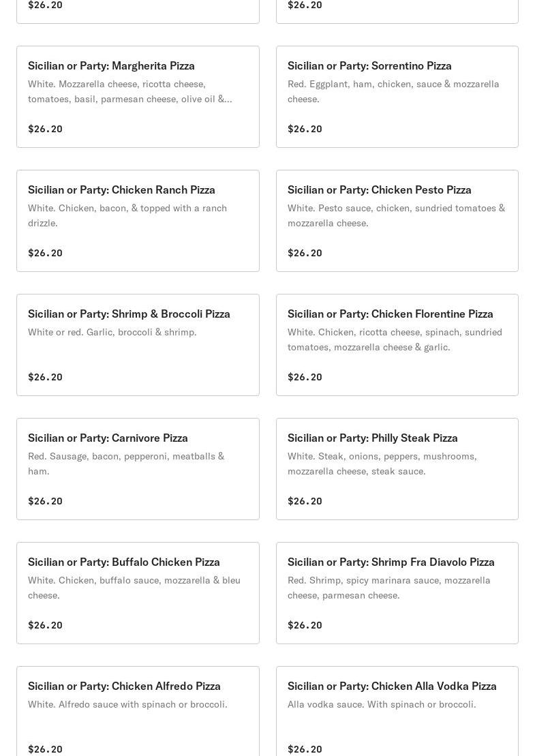Screen dimensions: 535x756
Task: Click the Carnivore Pizza ingredients description
Action: 126,464
